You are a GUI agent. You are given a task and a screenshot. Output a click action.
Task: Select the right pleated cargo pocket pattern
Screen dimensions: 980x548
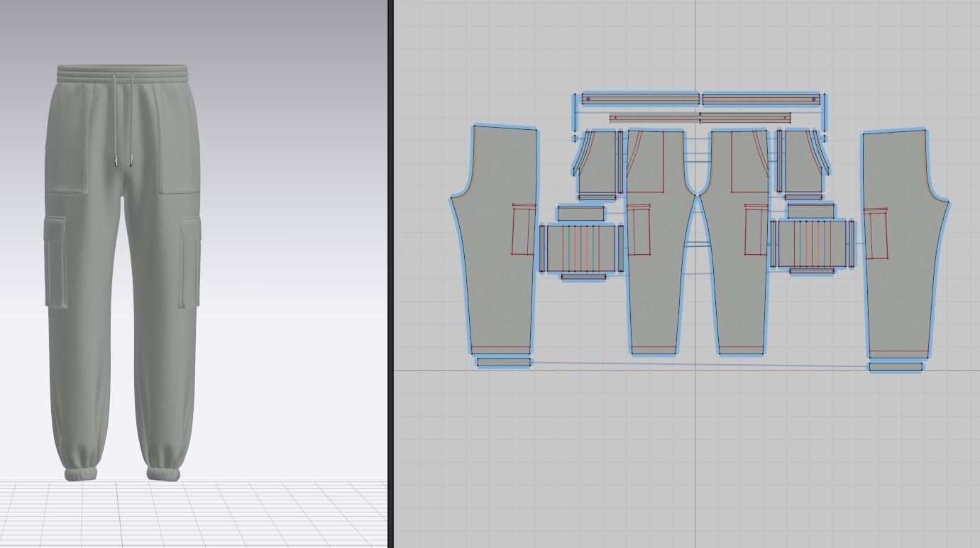click(813, 243)
